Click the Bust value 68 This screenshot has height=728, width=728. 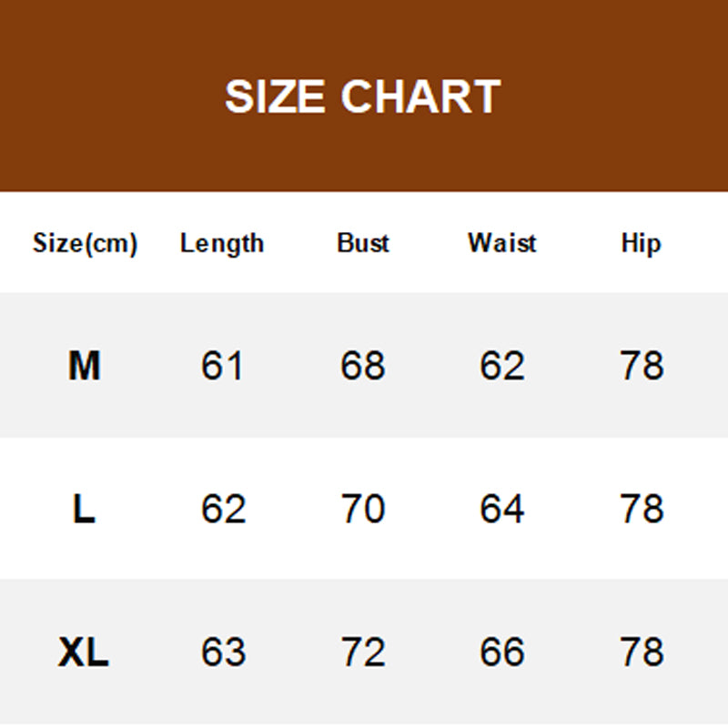363,366
